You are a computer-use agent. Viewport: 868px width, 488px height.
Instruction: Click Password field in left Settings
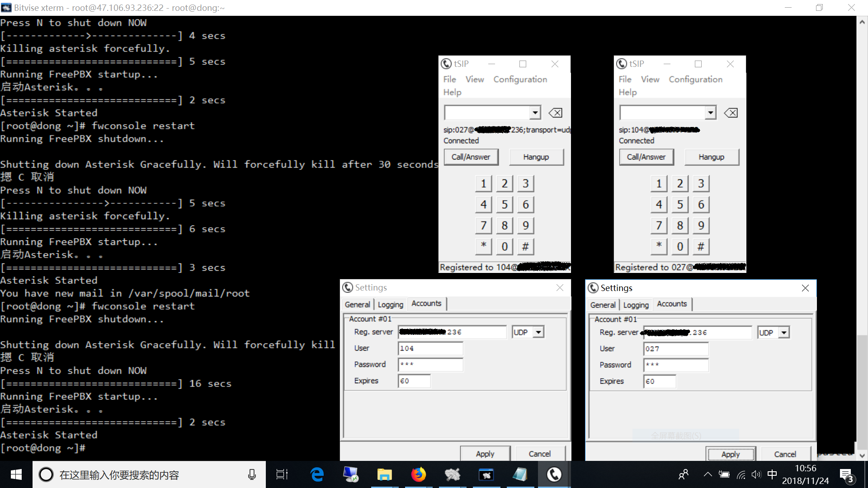pos(430,365)
